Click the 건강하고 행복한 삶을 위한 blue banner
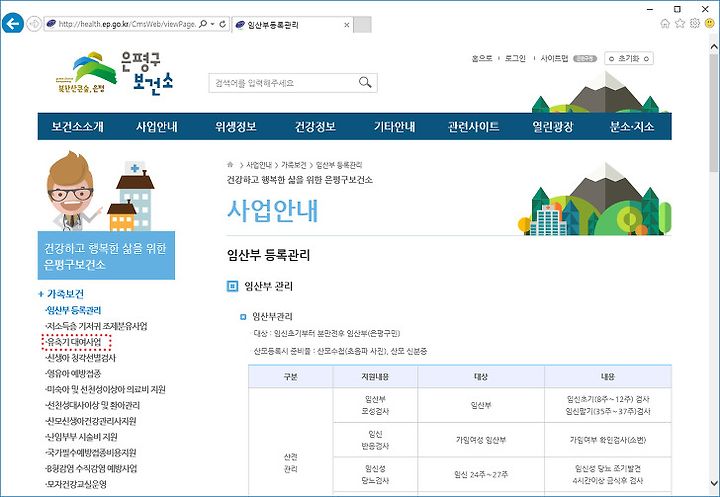720x497 pixels. coord(106,256)
